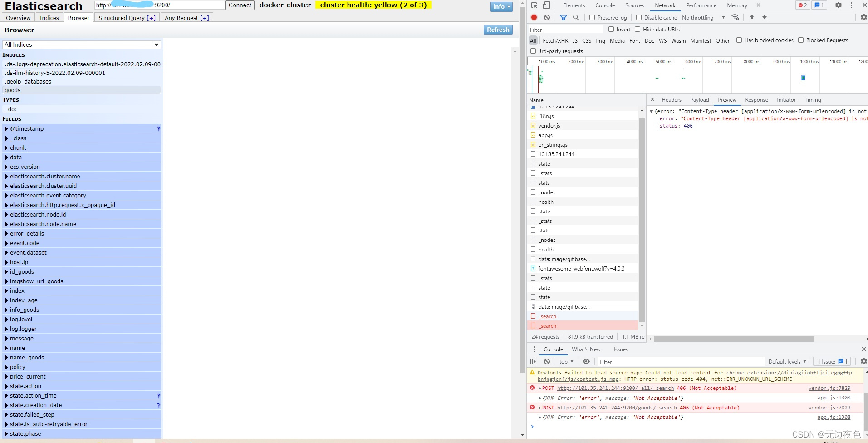Image resolution: width=868 pixels, height=443 pixels.
Task: Open the Info dropdown button
Action: (x=501, y=6)
